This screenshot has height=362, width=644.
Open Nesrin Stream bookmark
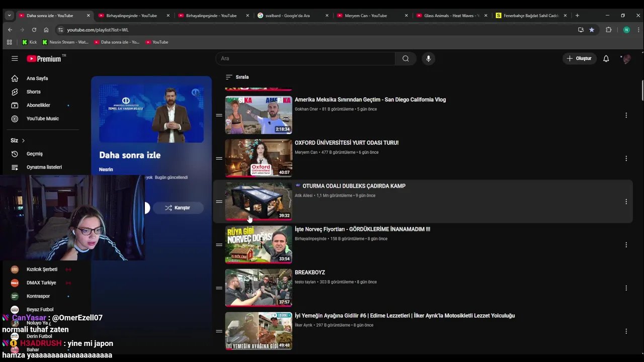(x=65, y=42)
